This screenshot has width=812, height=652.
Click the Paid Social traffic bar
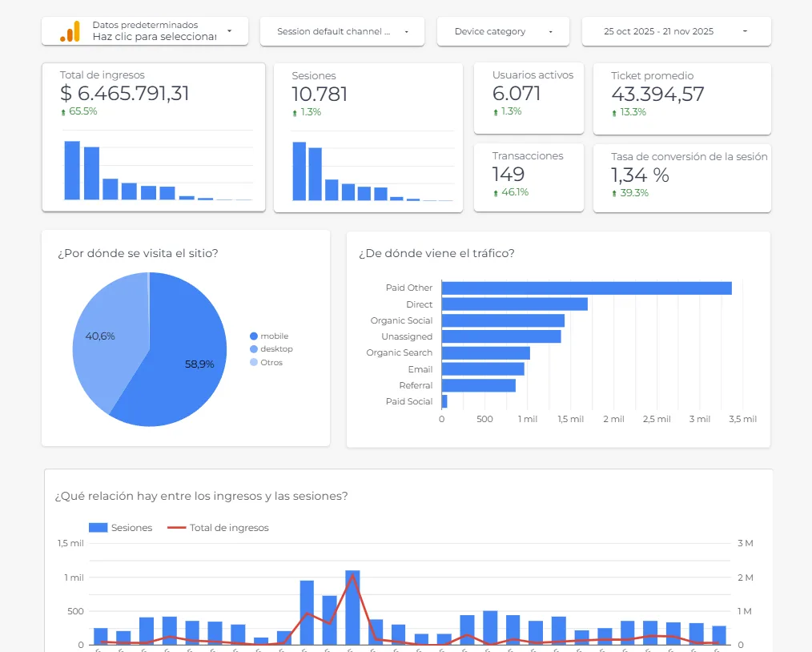pos(444,401)
